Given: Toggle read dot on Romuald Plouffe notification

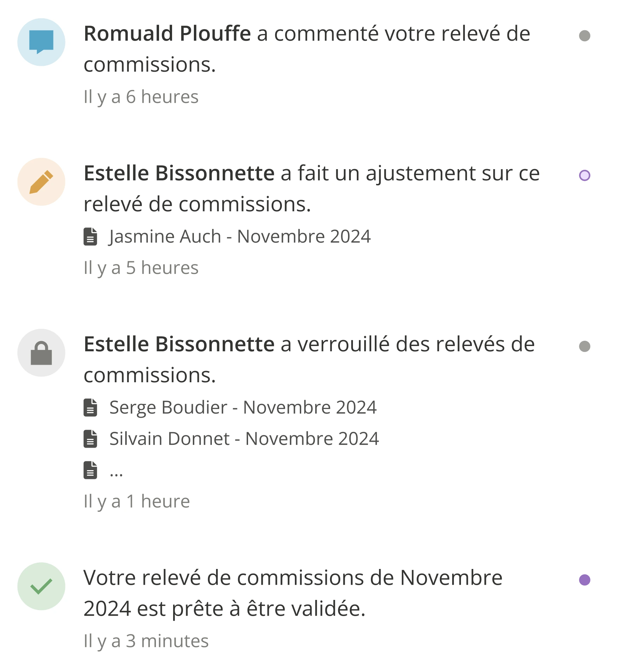Looking at the screenshot, I should pos(584,36).
